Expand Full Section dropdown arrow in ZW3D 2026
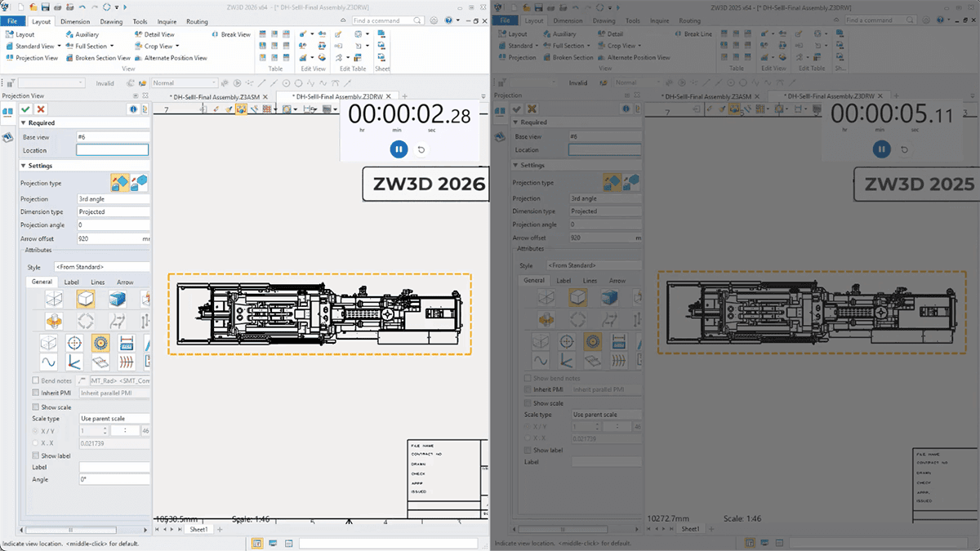The height and width of the screenshot is (551, 980). [112, 47]
